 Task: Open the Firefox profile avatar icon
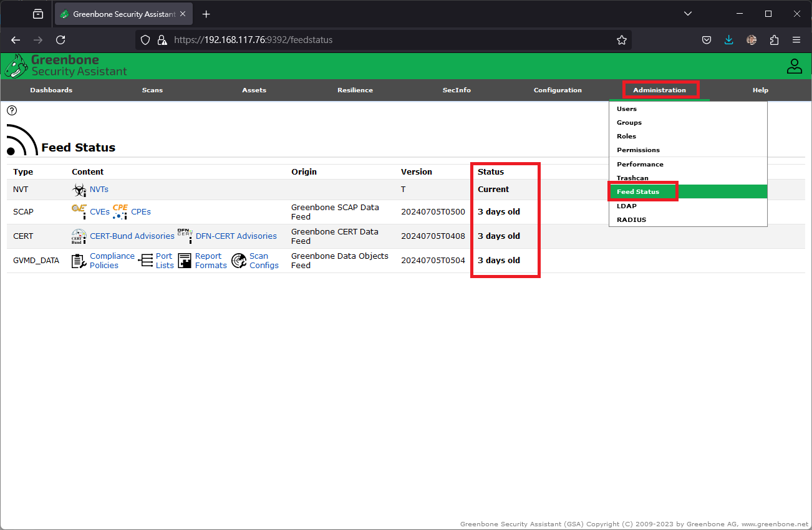pyautogui.click(x=752, y=40)
